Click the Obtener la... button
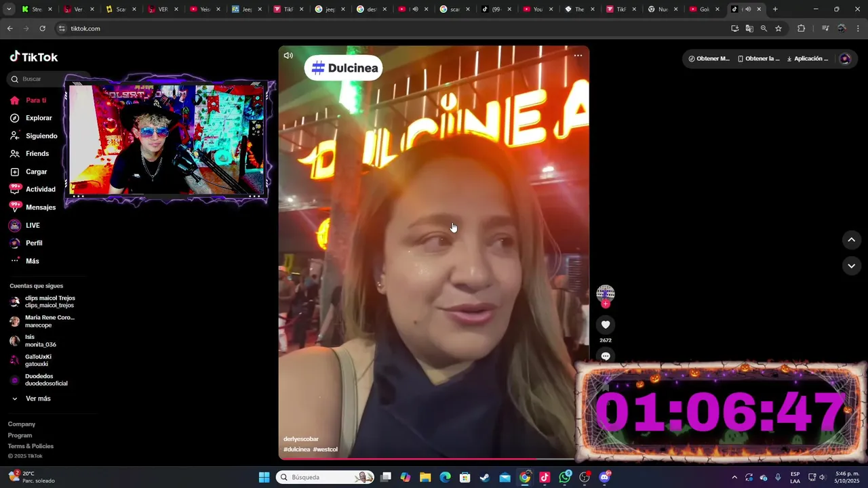868x488 pixels. pos(759,59)
